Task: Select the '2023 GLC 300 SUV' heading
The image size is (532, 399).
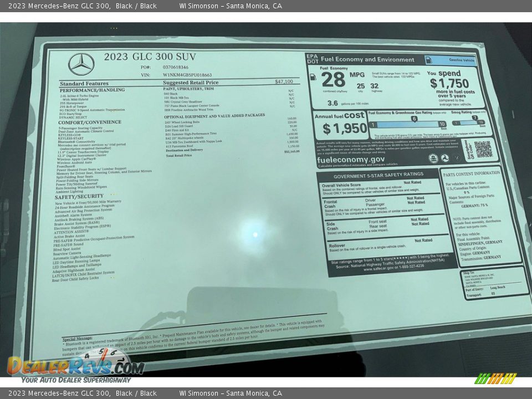Action: click(x=150, y=57)
